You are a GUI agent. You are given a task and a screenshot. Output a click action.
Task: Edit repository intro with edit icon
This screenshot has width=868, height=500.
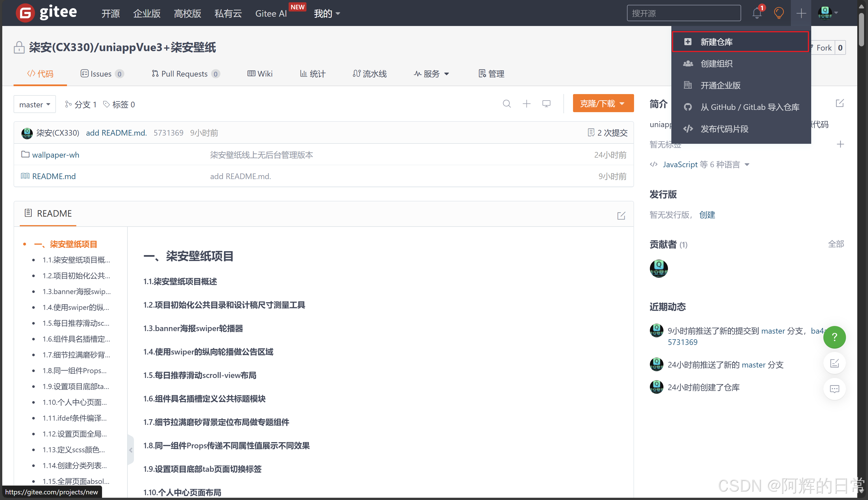(839, 103)
